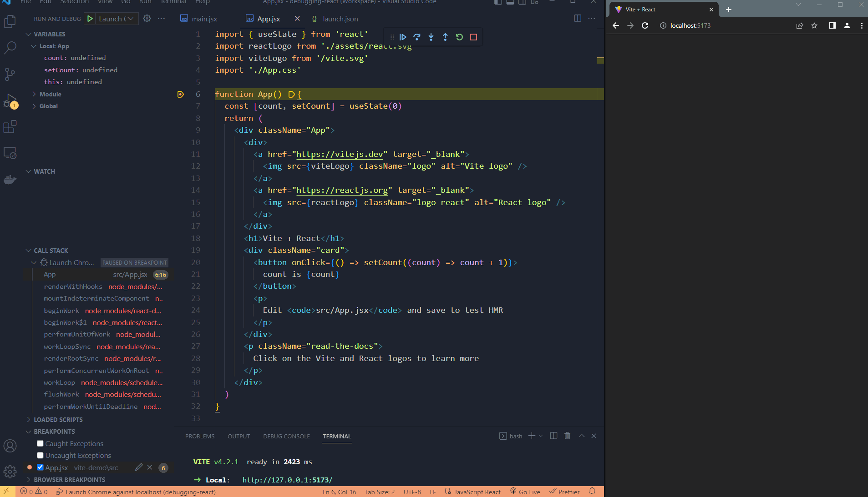The width and height of the screenshot is (868, 497).
Task: Open a new Chrome tab
Action: point(729,10)
